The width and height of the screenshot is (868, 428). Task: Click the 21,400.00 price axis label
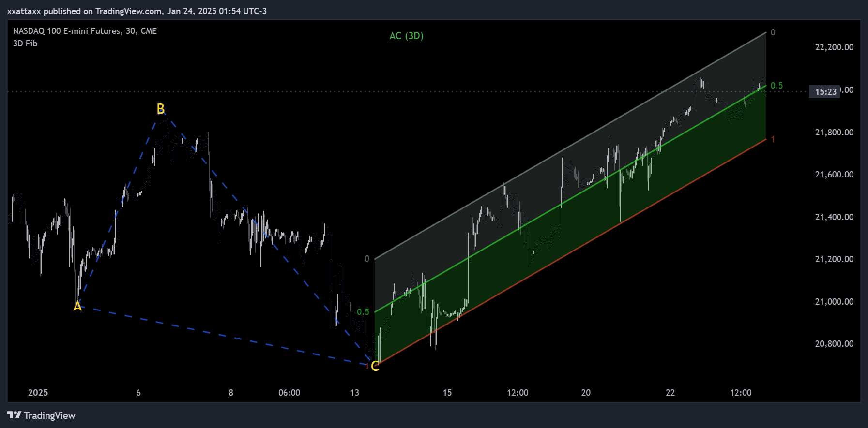pos(834,217)
